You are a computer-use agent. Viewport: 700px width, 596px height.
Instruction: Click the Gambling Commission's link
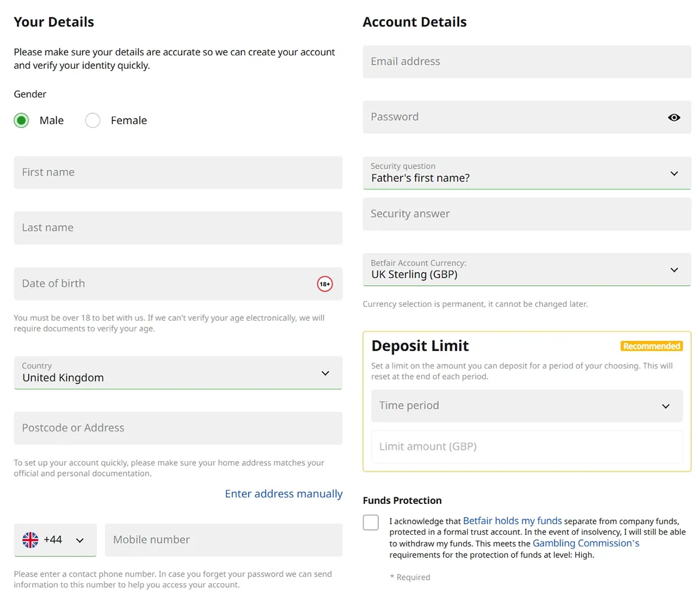(586, 543)
